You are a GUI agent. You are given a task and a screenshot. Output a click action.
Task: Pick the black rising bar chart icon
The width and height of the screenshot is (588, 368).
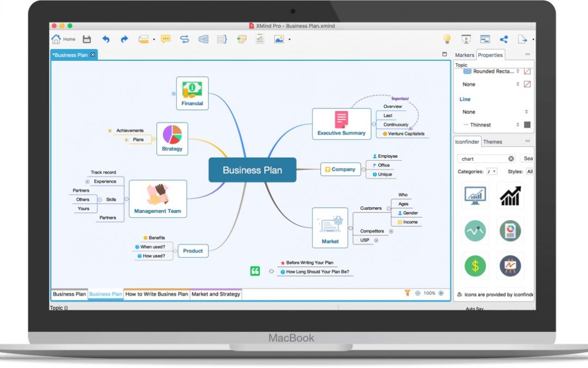click(x=510, y=195)
